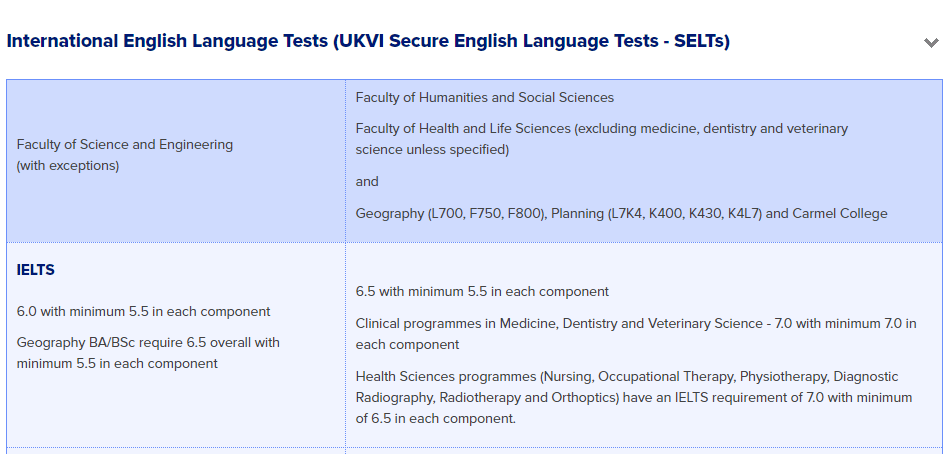The width and height of the screenshot is (949, 454).
Task: Click the Health Sciences programmes paragraph
Action: [634, 398]
